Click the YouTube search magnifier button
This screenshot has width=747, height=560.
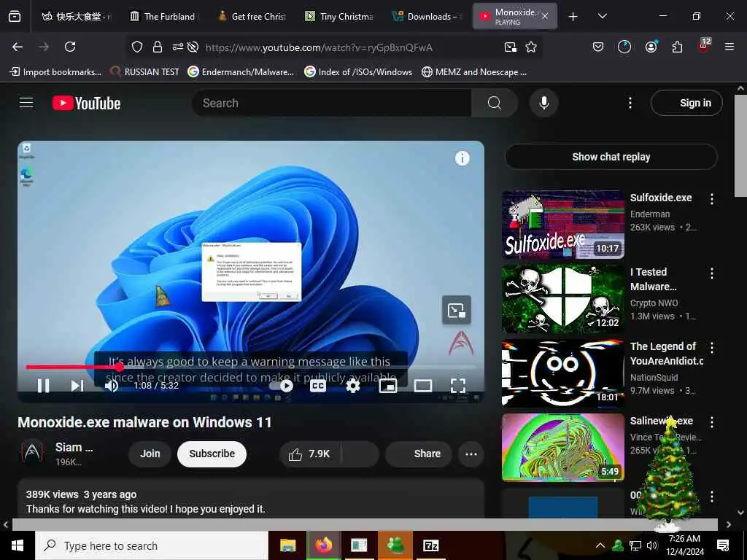pyautogui.click(x=495, y=103)
